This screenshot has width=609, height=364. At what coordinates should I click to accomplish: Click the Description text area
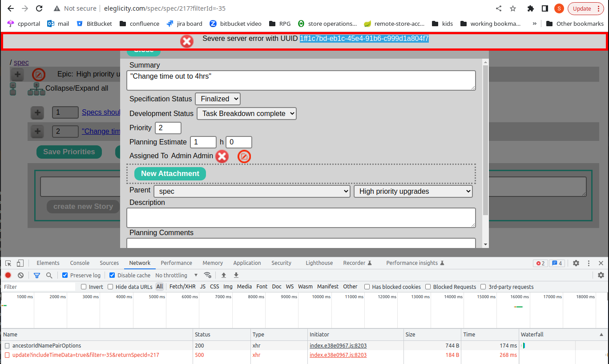[301, 217]
